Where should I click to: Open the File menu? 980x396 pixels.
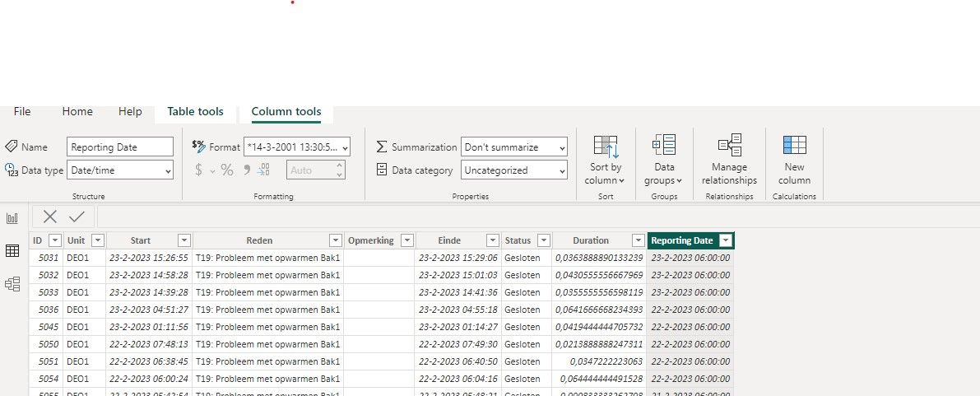click(x=22, y=111)
